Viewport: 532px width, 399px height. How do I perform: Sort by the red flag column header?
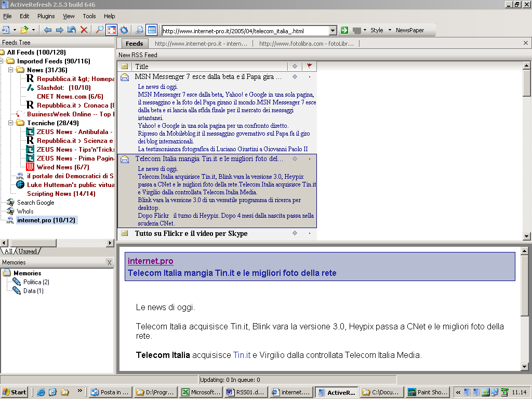(310, 66)
